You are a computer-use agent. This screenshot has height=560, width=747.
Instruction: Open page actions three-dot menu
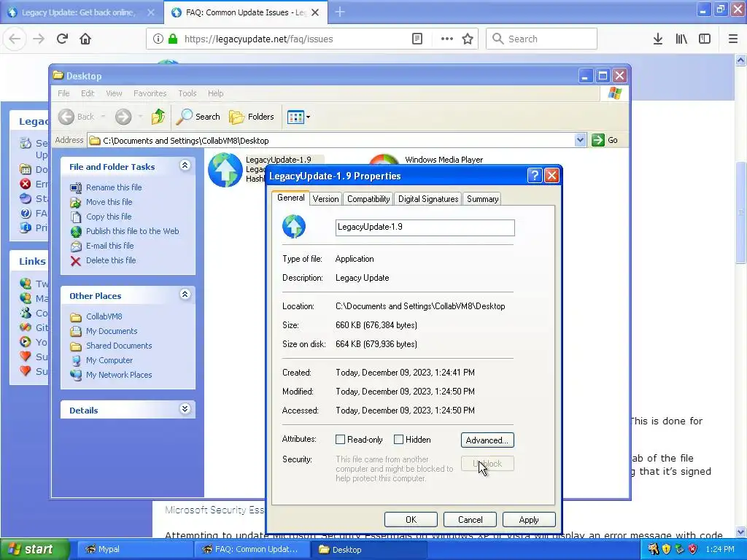coord(447,39)
